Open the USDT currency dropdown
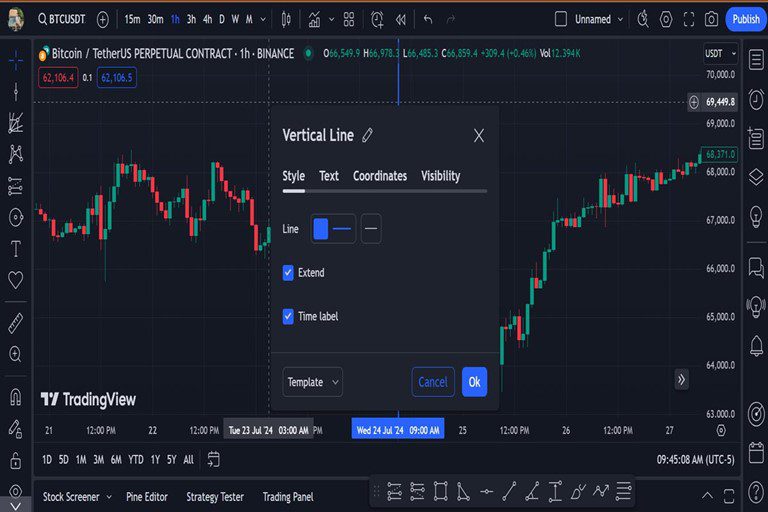Screen dimensions: 768x512 720,53
